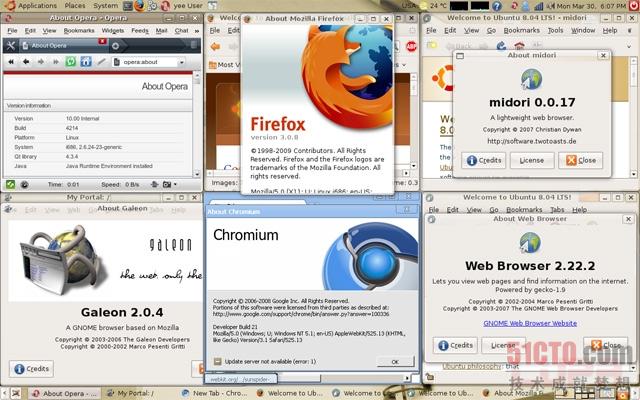This screenshot has height=400, width=640.
Task: Click OK in About Chromium dialog
Action: (395, 362)
